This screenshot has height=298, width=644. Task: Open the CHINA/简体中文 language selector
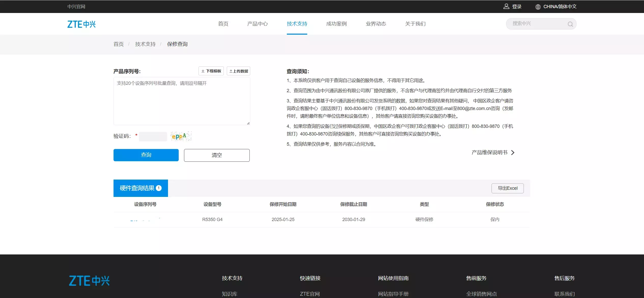pyautogui.click(x=560, y=7)
